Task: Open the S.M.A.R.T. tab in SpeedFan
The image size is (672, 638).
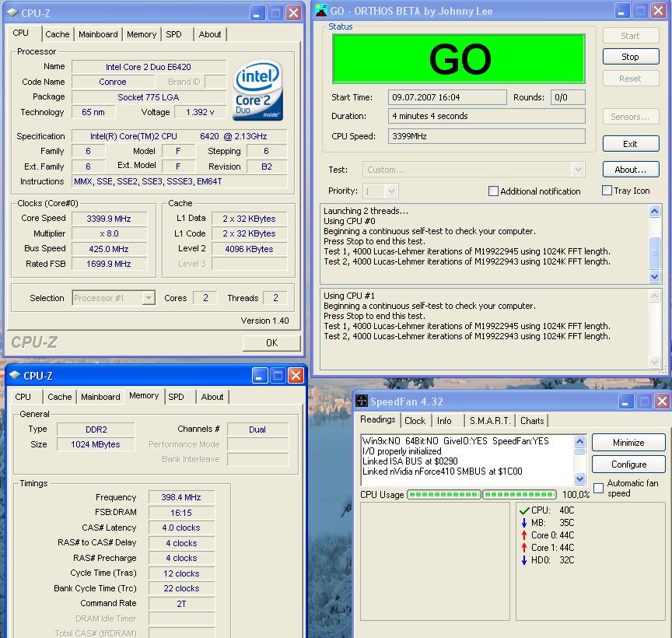Action: [490, 421]
